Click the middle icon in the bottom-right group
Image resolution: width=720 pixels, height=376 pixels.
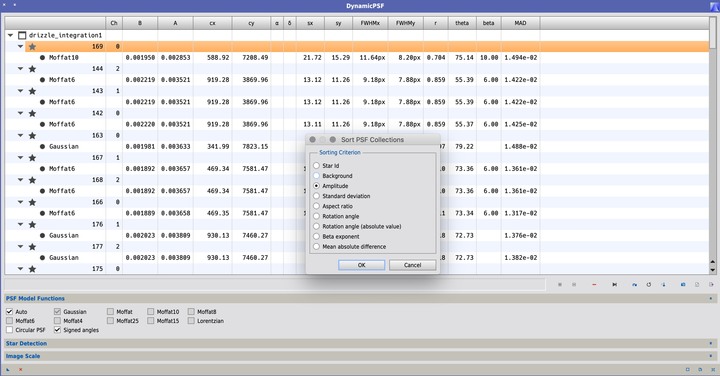point(700,370)
